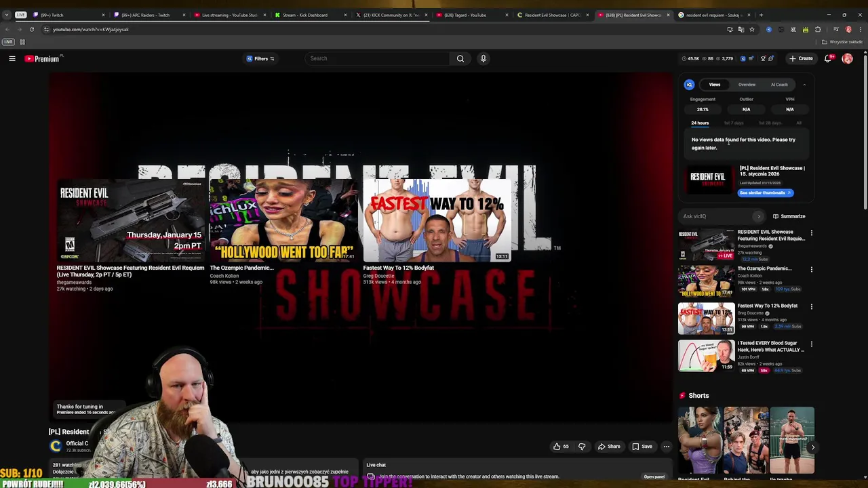The height and width of the screenshot is (488, 868).
Task: Switch to Tagard - YouTube tab
Action: pos(472,15)
